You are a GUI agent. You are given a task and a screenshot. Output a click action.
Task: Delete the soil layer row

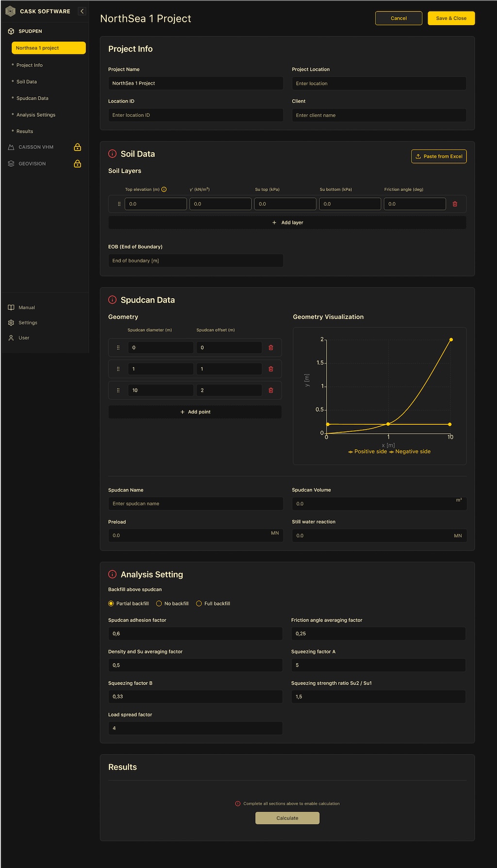click(455, 204)
